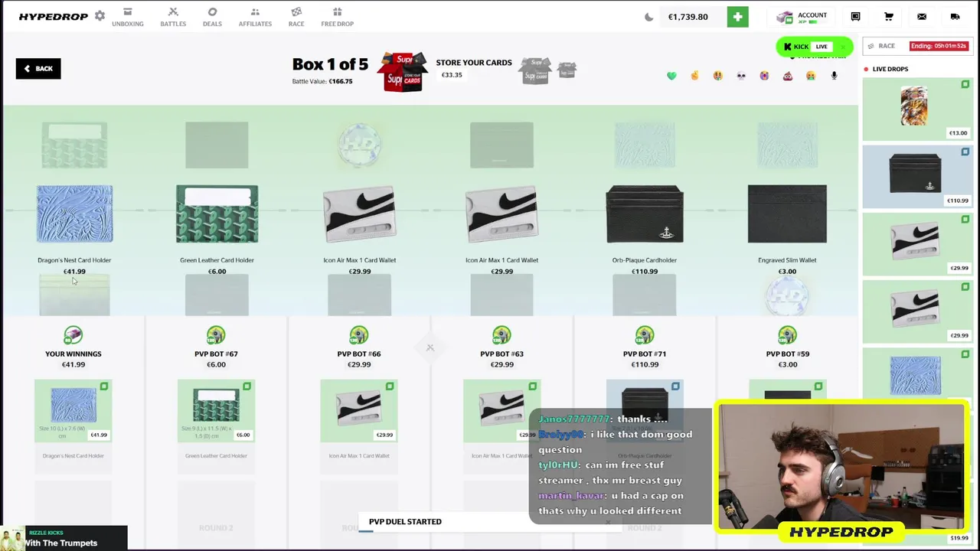Select Orb-Plaque Cardholder reel item
This screenshot has height=551, width=980.
(645, 214)
